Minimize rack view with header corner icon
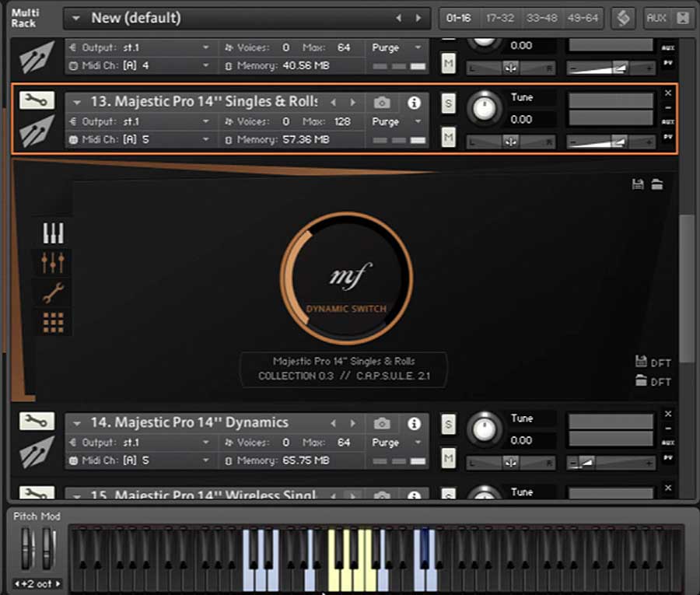This screenshot has height=595, width=700. 683,19
